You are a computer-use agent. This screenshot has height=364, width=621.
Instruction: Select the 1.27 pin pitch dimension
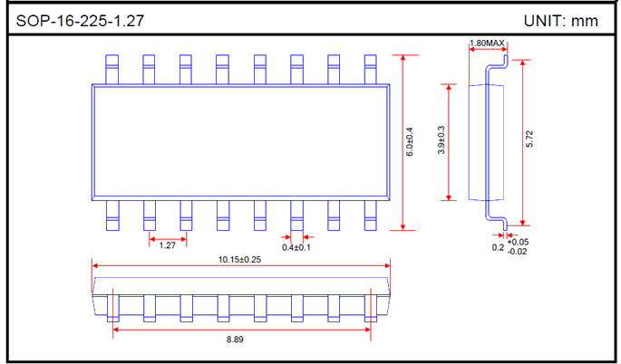[168, 245]
